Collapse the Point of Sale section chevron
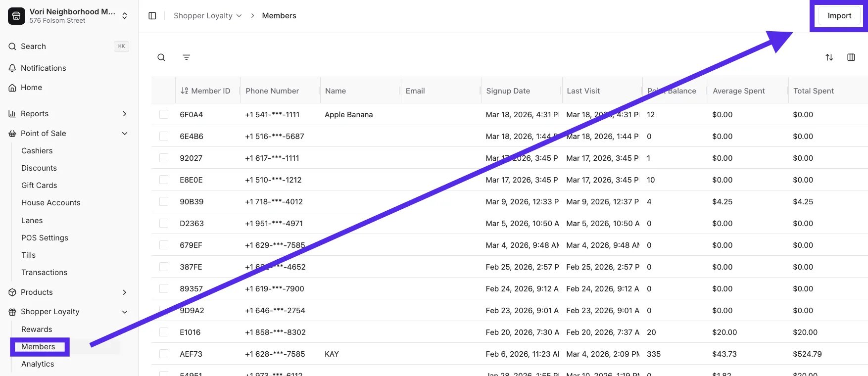The image size is (868, 376). pos(125,134)
